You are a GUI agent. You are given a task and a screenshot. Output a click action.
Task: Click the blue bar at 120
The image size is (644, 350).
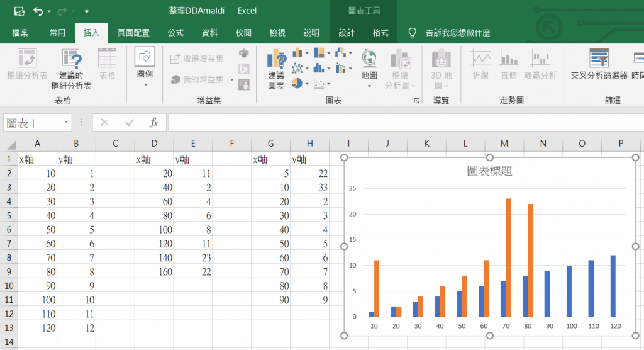tap(613, 286)
